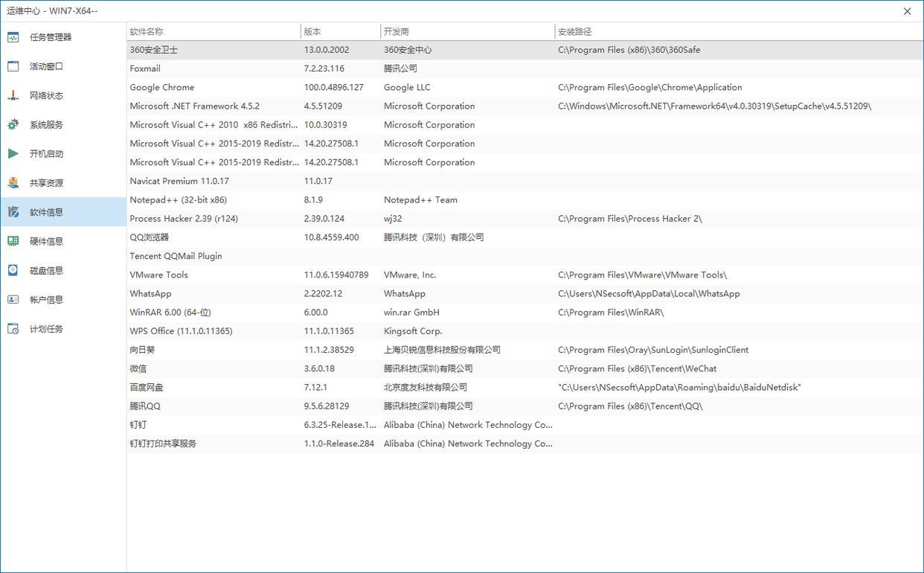Click the 系统服务 gear icon
This screenshot has height=573, width=924.
[x=13, y=125]
